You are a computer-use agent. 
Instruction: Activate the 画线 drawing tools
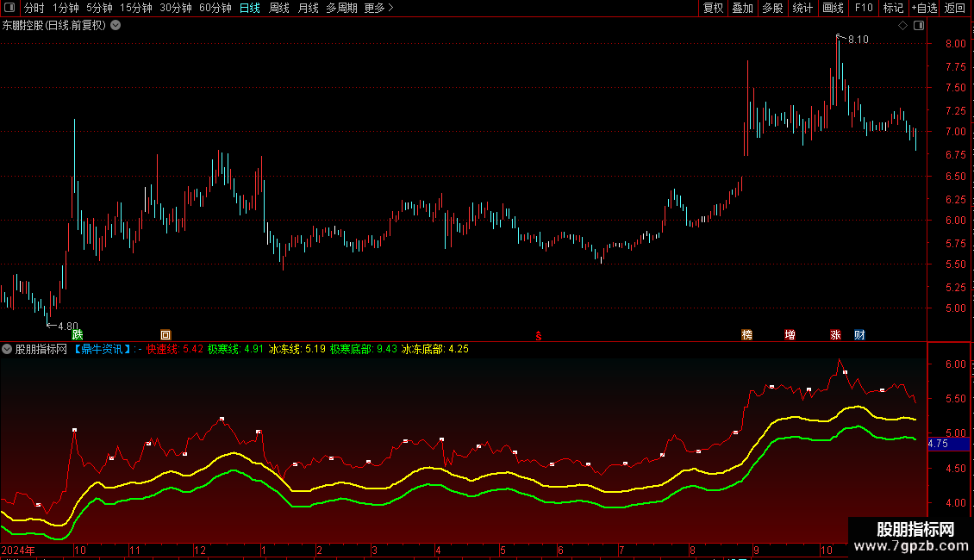[x=833, y=8]
